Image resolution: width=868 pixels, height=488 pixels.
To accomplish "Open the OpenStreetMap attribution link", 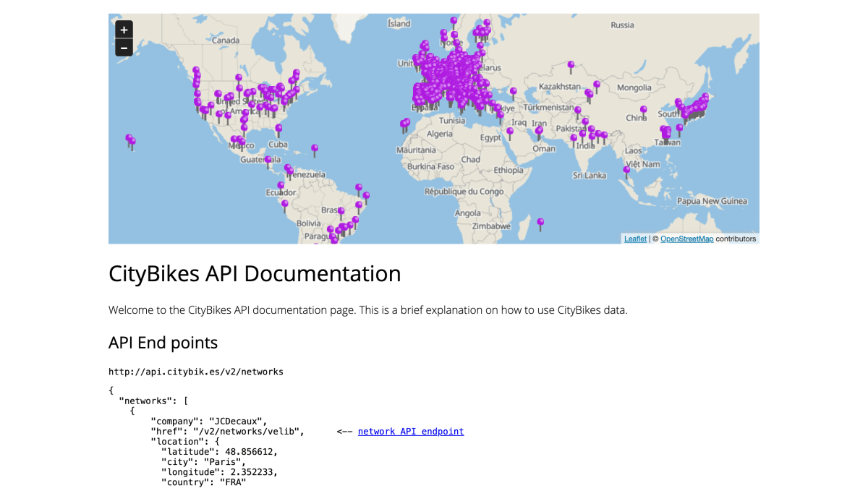I will coord(686,239).
